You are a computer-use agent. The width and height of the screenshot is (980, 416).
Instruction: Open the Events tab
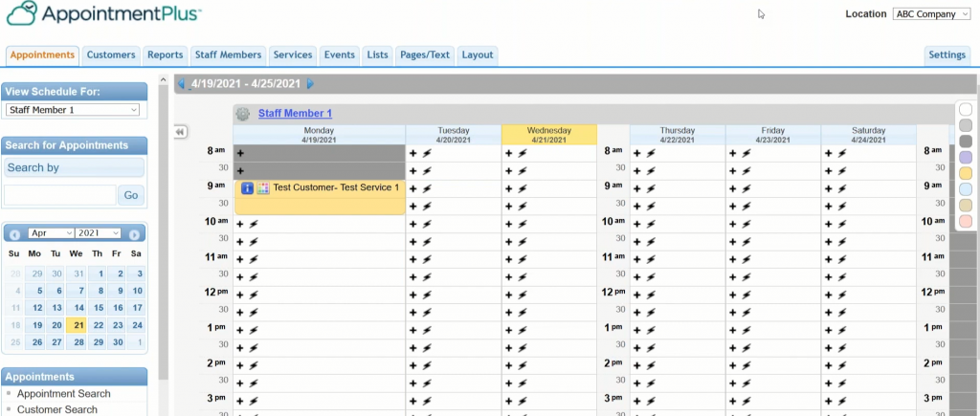pyautogui.click(x=340, y=55)
